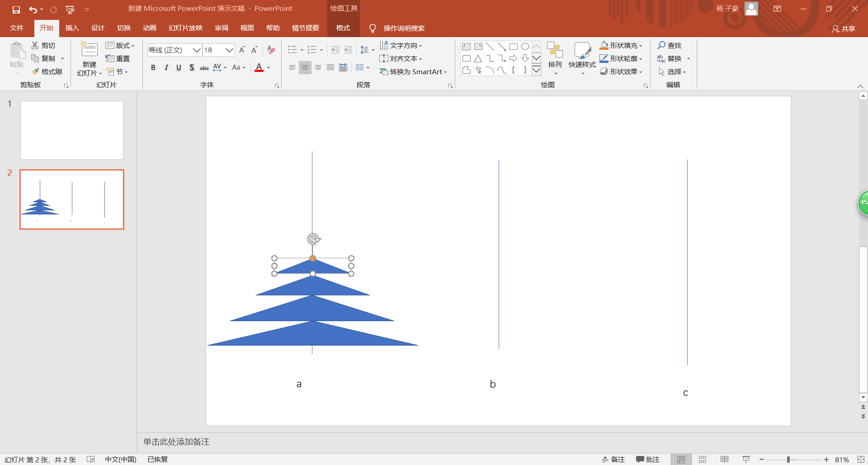Toggle underline formatting
868x465 pixels.
(x=179, y=67)
